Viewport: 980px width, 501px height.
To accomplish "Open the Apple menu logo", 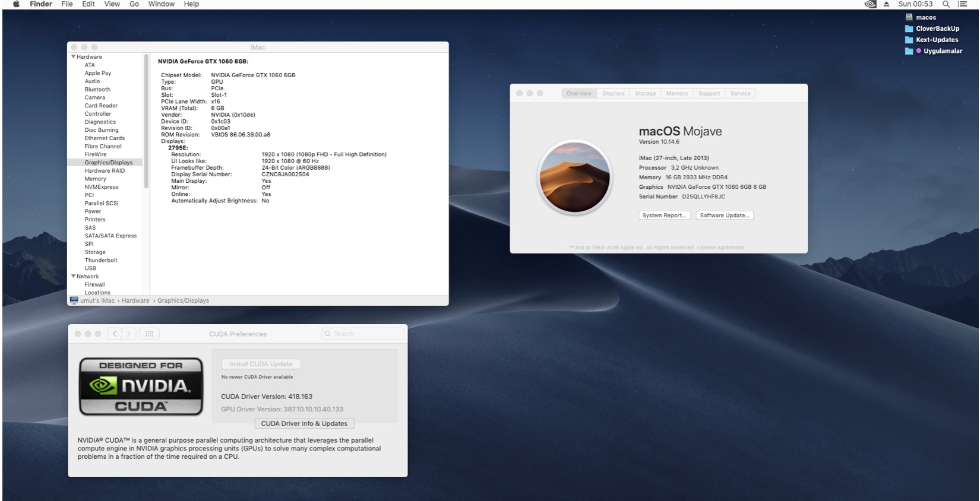I will [x=16, y=4].
